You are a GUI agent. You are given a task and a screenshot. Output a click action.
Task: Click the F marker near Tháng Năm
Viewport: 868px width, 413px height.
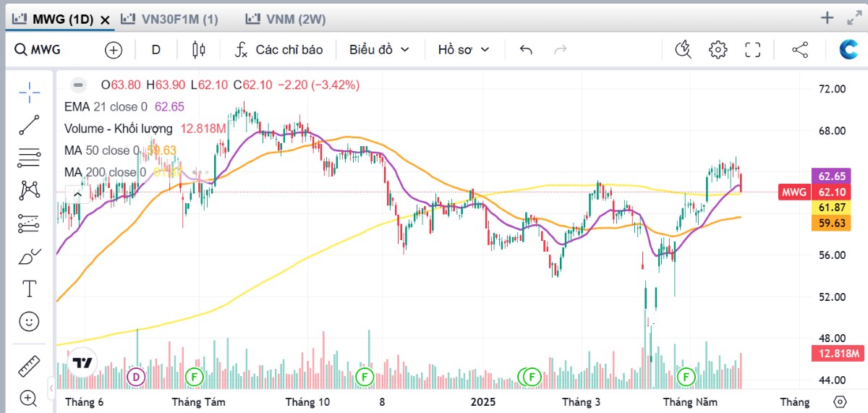686,377
